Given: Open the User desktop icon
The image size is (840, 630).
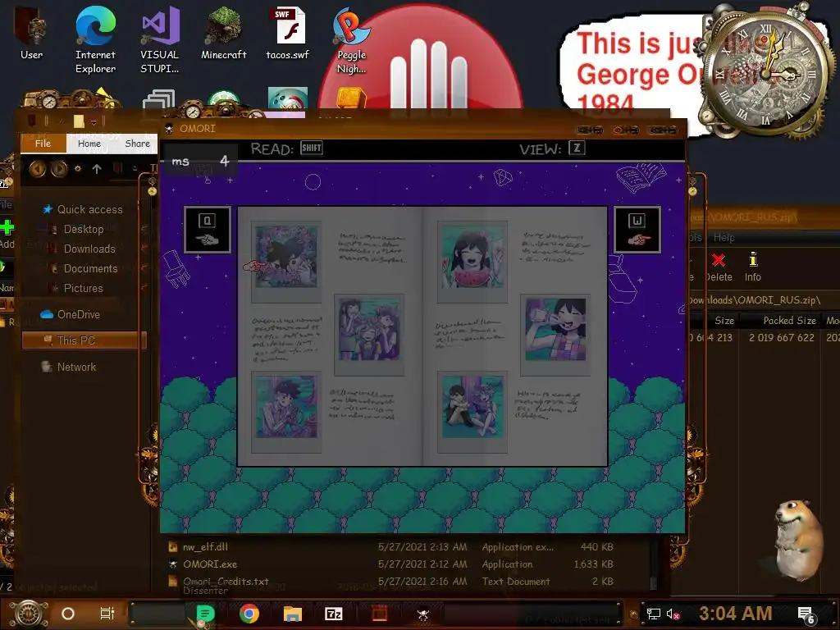Looking at the screenshot, I should 31,33.
